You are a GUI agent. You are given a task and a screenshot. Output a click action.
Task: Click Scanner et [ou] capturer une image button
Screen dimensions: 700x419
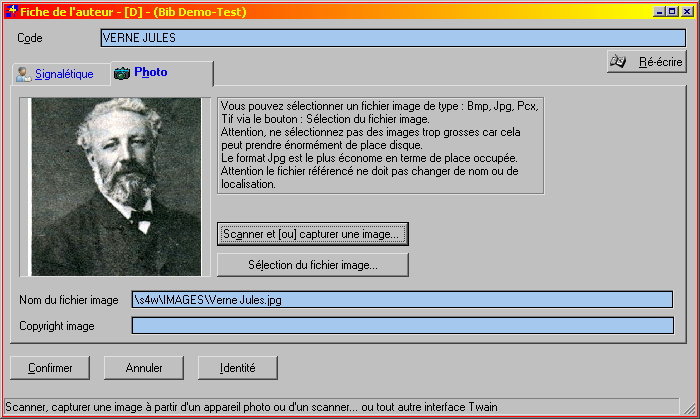312,234
